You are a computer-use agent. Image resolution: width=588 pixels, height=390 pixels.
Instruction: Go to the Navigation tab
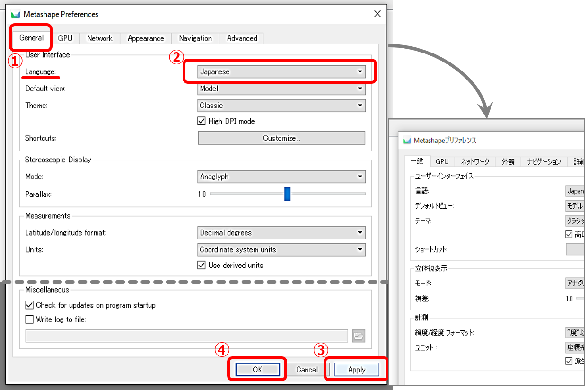tap(195, 38)
